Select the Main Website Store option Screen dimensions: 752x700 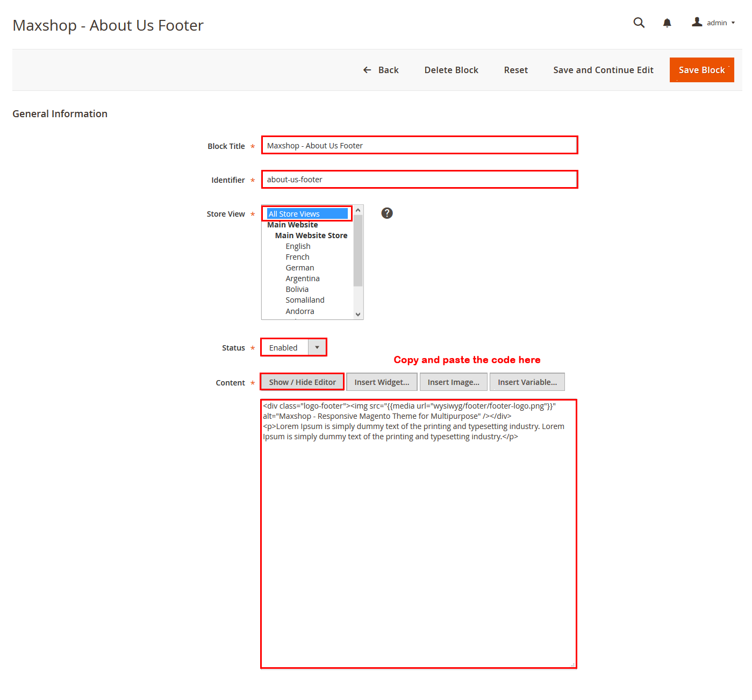point(311,235)
